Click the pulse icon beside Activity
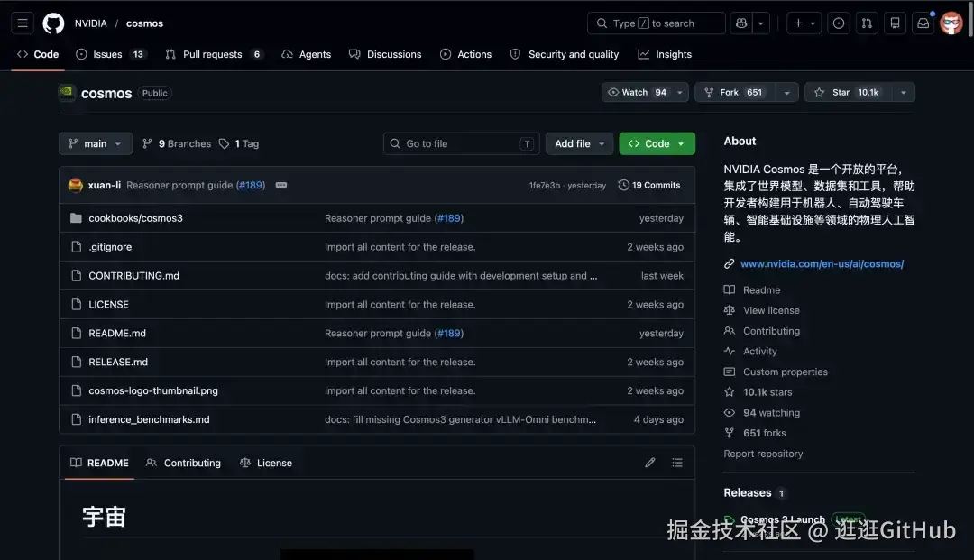 730,352
